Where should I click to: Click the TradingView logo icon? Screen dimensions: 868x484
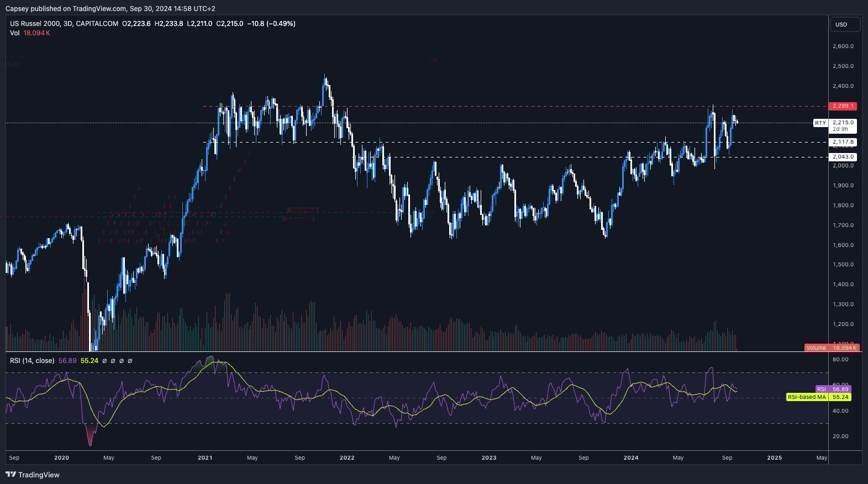(x=10, y=475)
